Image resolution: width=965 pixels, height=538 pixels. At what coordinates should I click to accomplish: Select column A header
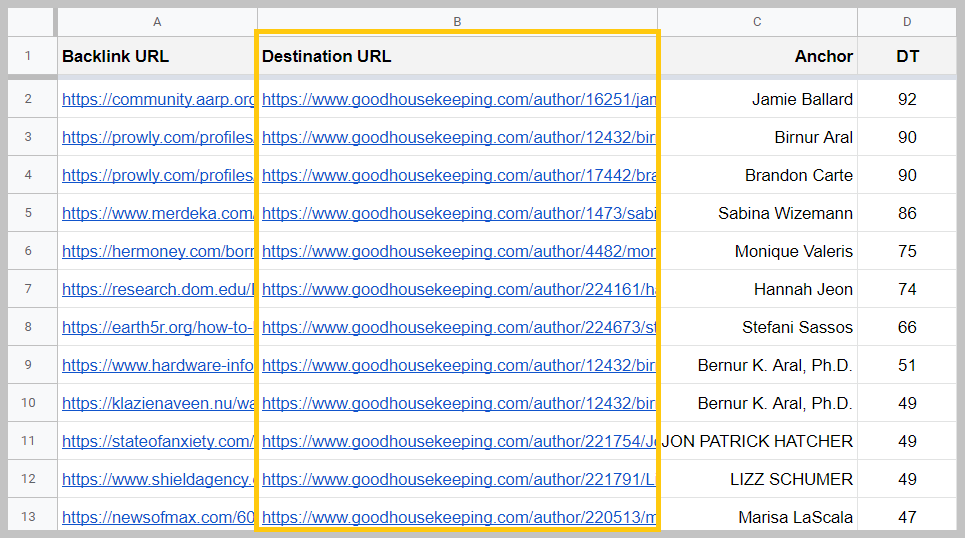(x=157, y=22)
